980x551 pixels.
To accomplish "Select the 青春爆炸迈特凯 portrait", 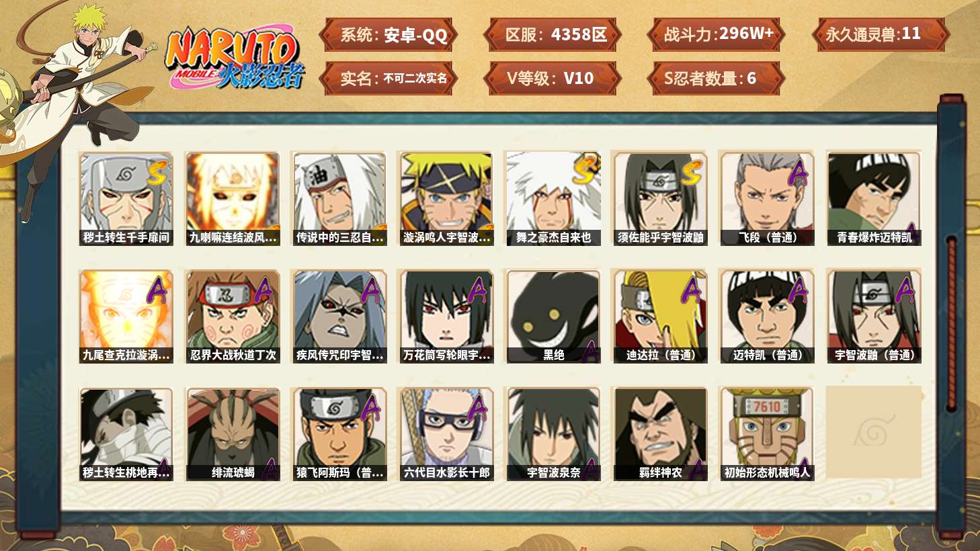I will pyautogui.click(x=874, y=198).
